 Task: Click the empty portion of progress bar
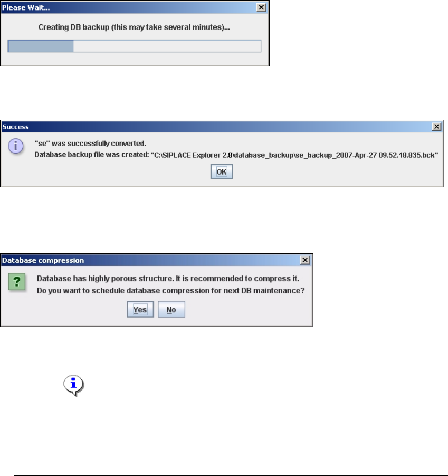[x=167, y=46]
